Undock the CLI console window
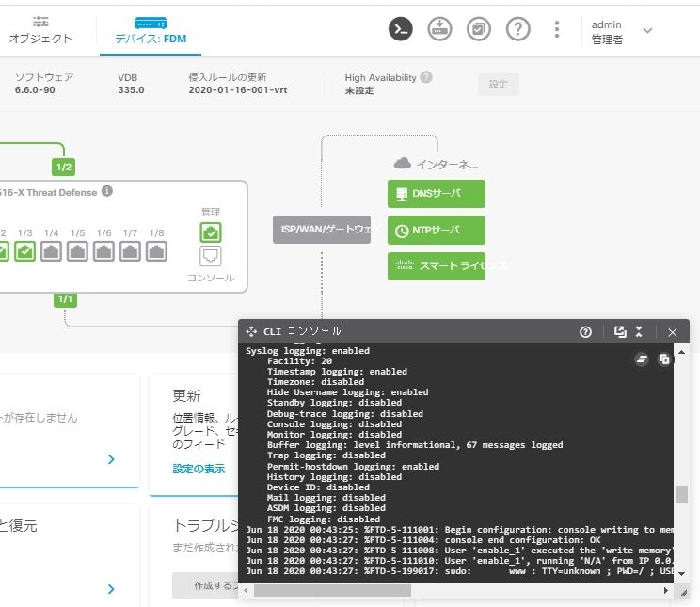The height and width of the screenshot is (607, 700). point(620,331)
